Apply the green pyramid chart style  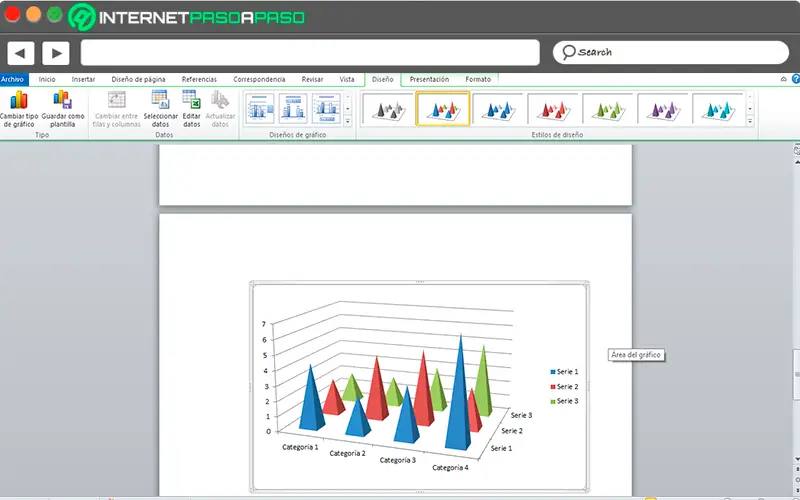(x=608, y=109)
